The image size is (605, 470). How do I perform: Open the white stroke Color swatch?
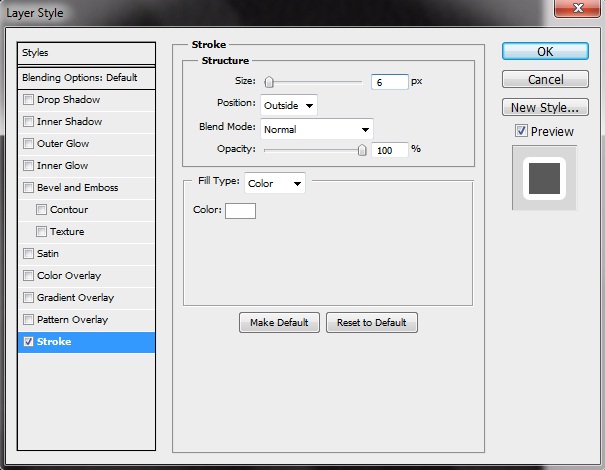click(x=240, y=211)
